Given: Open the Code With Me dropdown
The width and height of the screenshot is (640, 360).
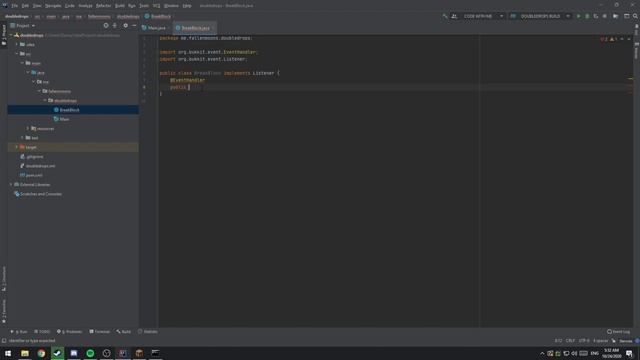Looking at the screenshot, I should 478,16.
